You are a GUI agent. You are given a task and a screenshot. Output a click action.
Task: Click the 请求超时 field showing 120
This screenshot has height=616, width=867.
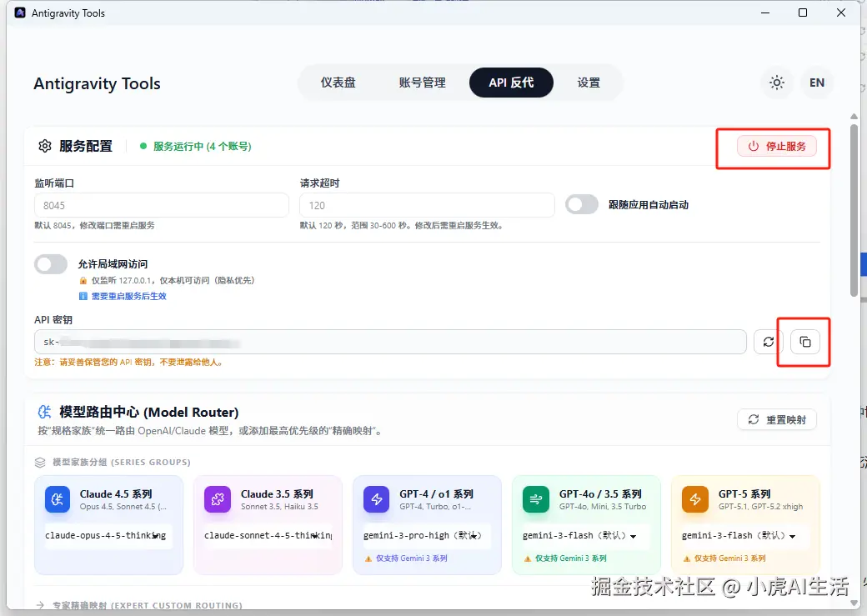427,205
